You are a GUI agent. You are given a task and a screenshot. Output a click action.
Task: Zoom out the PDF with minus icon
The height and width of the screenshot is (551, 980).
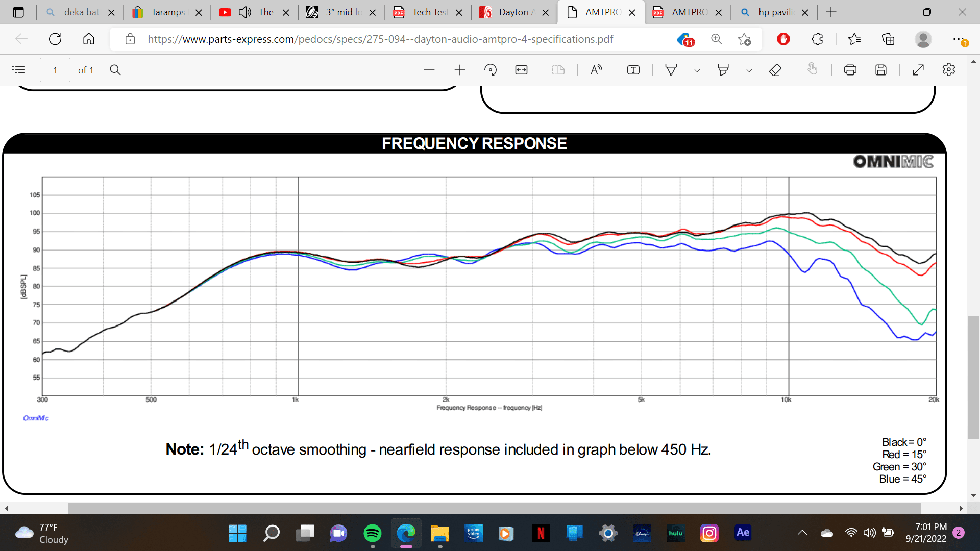pos(429,70)
